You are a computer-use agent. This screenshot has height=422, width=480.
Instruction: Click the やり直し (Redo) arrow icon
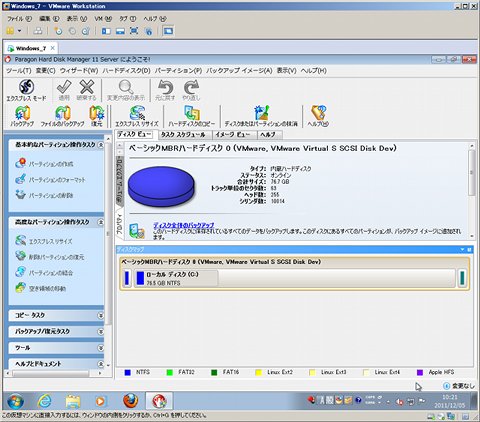click(191, 87)
